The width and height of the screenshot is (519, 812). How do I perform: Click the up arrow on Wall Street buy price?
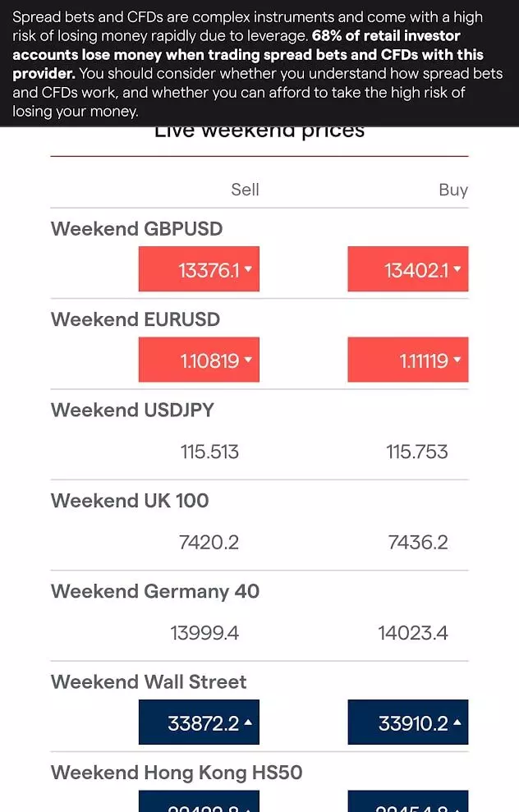tap(457, 722)
